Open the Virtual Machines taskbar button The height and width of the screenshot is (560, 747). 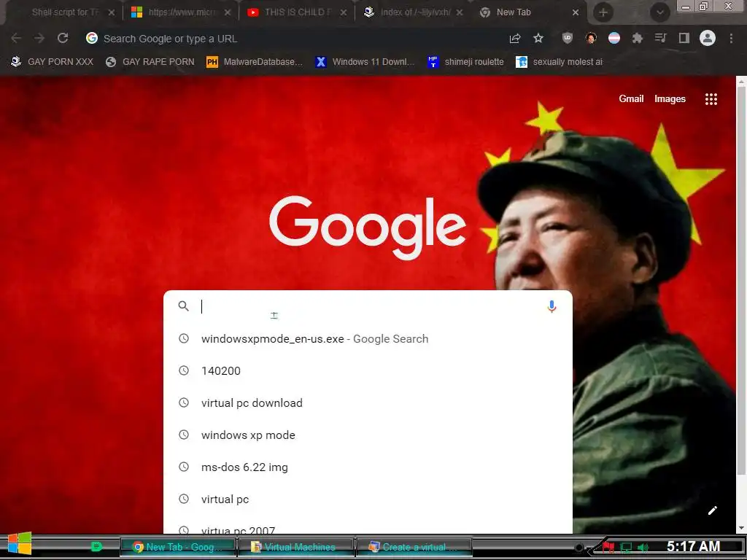296,547
